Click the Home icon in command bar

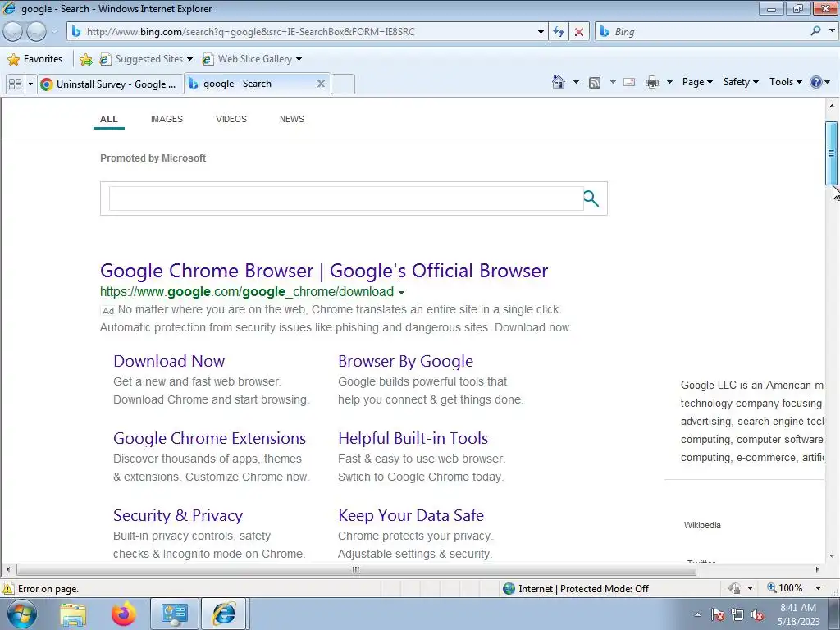[558, 82]
